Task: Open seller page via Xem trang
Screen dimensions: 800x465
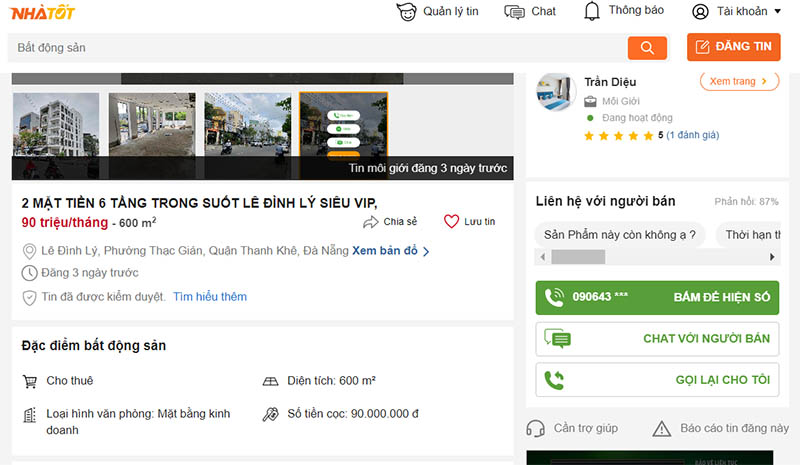Action: pos(738,81)
